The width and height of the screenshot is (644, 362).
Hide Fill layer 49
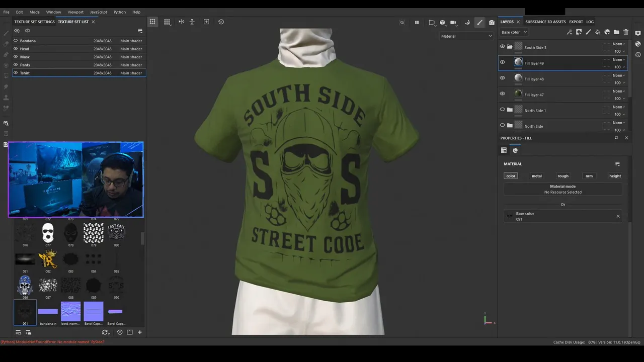502,62
